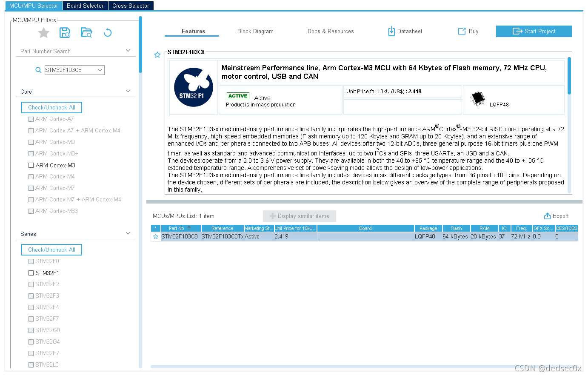
Task: Click the GFX Score column header
Action: click(544, 228)
